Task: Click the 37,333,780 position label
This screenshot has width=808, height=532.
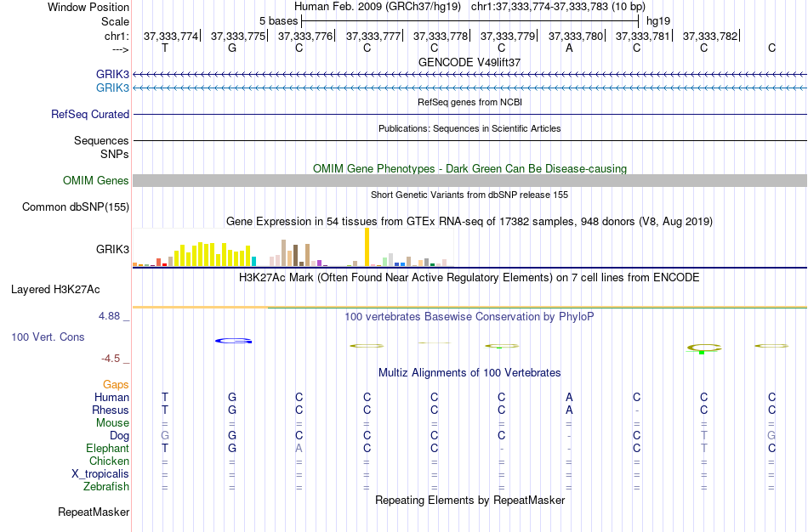Action: tap(576, 36)
